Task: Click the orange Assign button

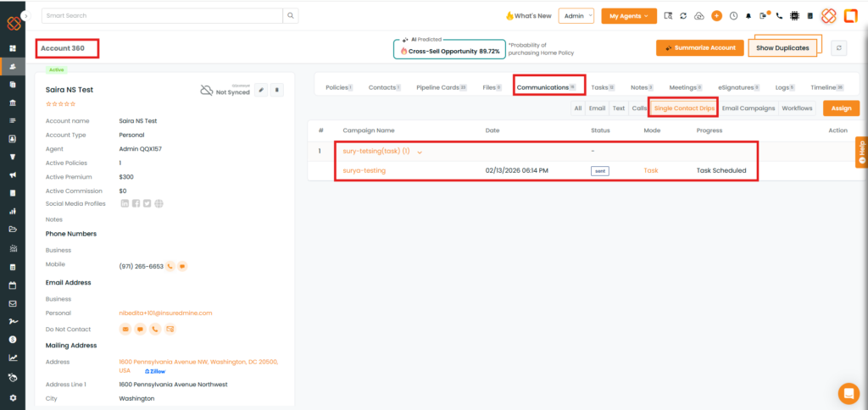Action: 841,108
